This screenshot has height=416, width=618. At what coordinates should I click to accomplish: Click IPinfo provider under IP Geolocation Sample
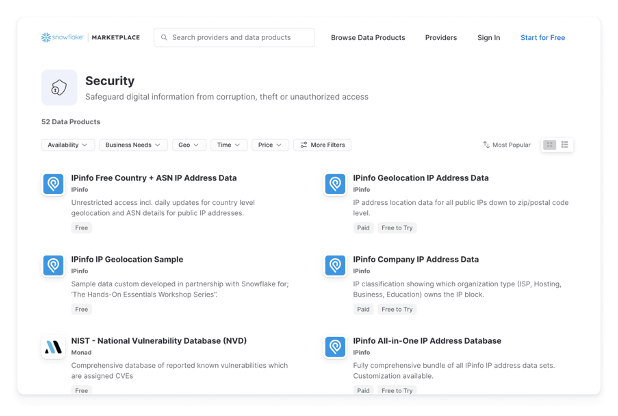tap(80, 271)
